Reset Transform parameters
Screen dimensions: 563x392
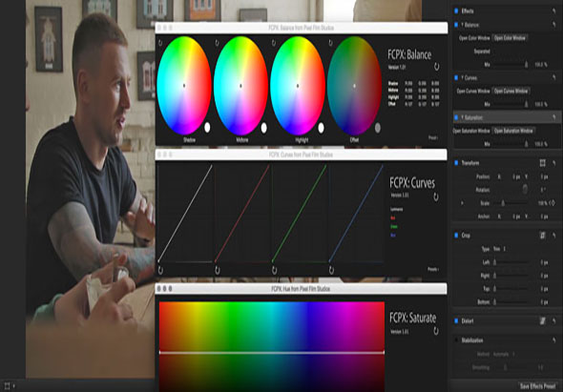(x=554, y=163)
